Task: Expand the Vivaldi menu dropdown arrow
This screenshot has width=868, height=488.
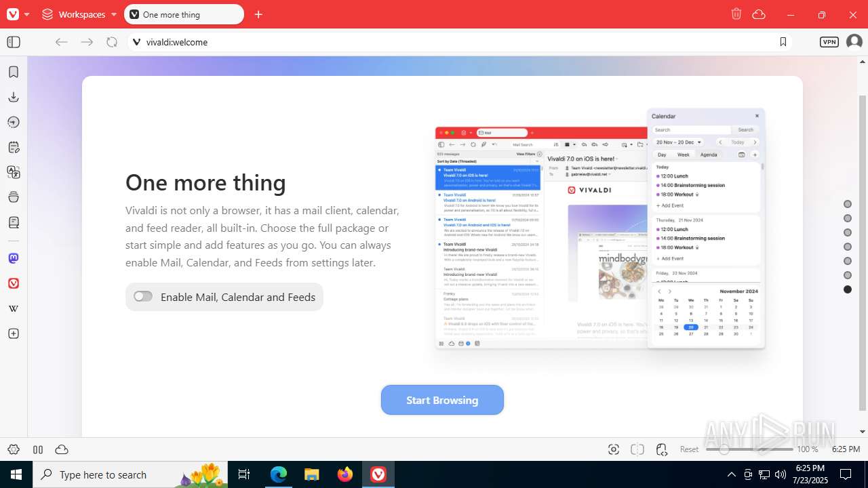Action: (x=27, y=14)
